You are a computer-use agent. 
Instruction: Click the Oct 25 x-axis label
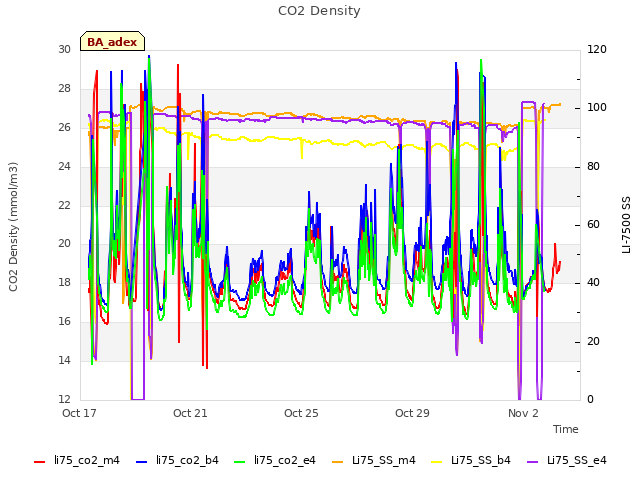301,413
